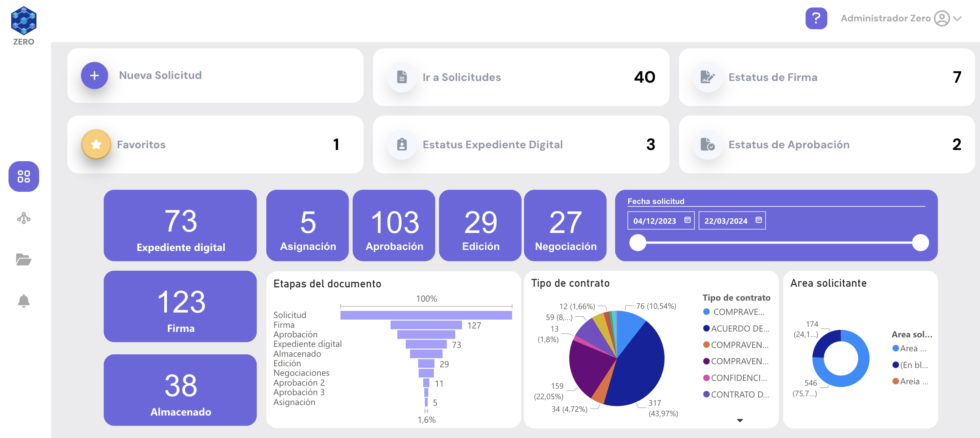Viewport: 980px width, 438px height.
Task: Open the help question mark icon
Action: coord(816,18)
